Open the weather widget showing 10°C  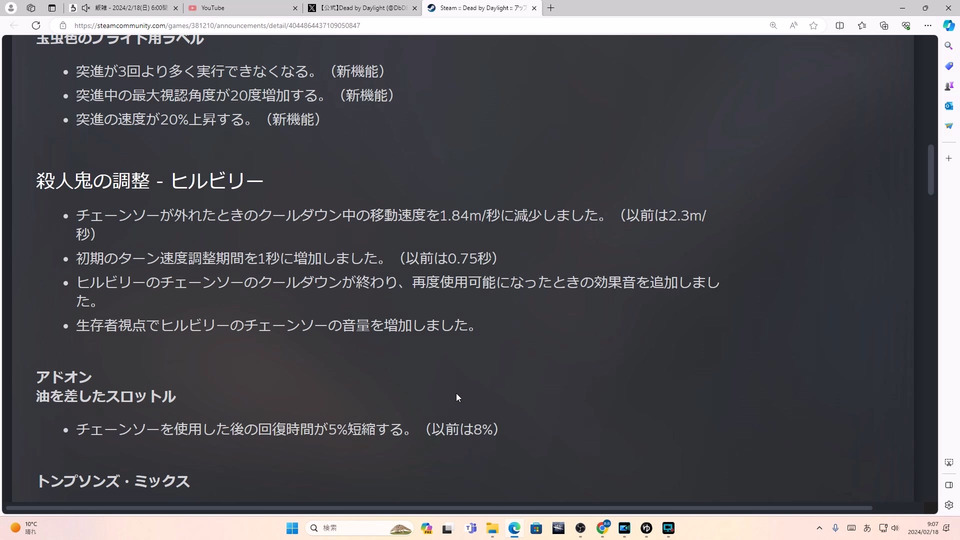click(23, 528)
